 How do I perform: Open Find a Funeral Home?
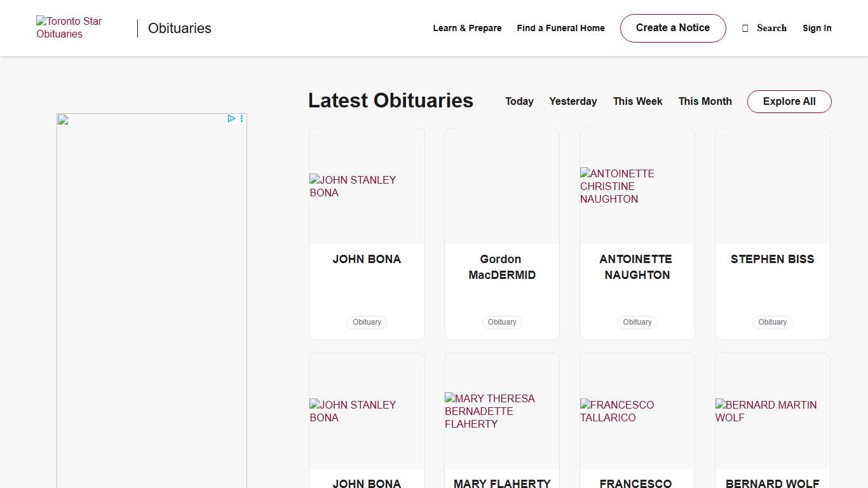[x=560, y=28]
